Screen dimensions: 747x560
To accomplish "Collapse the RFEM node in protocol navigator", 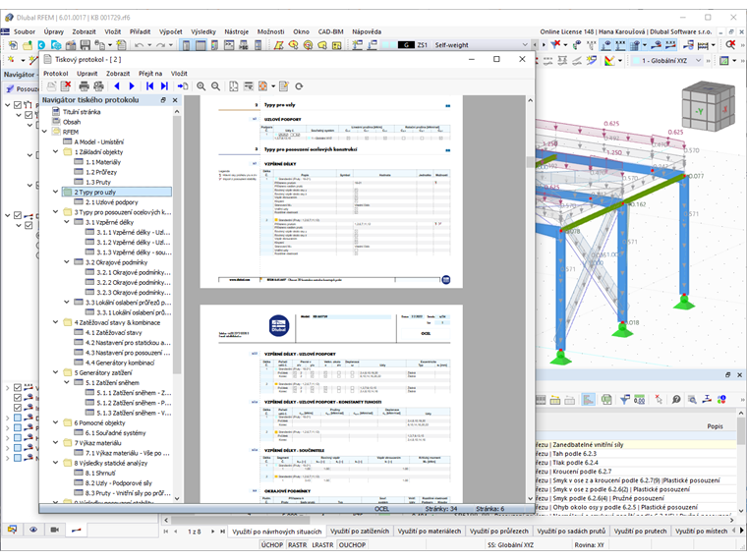I will [45, 132].
